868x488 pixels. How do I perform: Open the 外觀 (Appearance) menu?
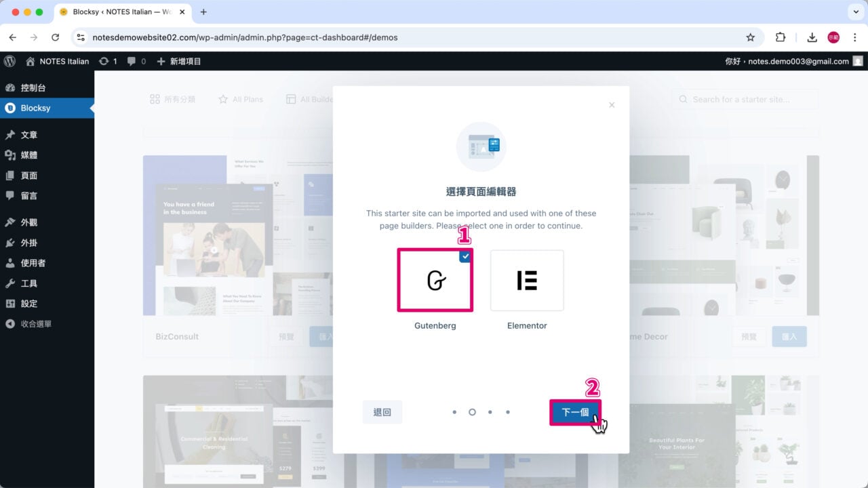pos(31,222)
